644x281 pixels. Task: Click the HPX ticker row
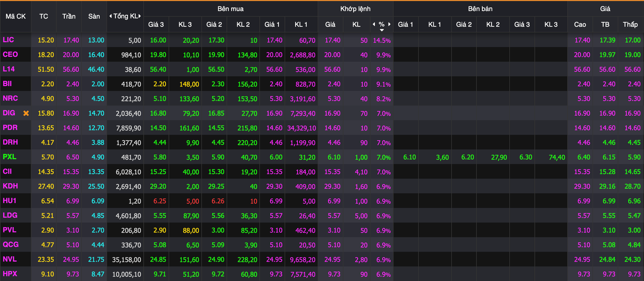click(10, 274)
